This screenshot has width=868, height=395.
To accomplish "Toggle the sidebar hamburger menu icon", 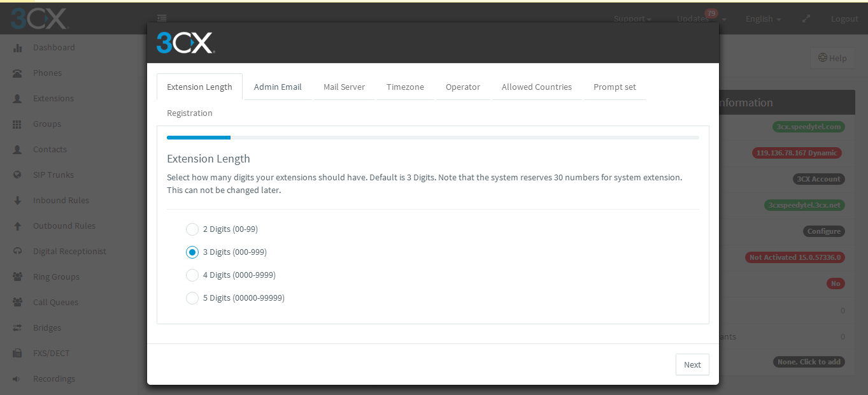I will pos(162,18).
